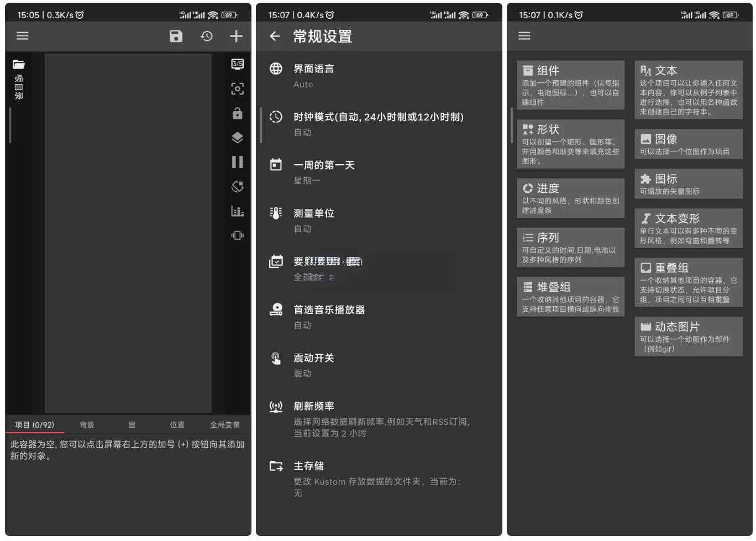
Task: Switch to the 位置 tab
Action: 177,425
